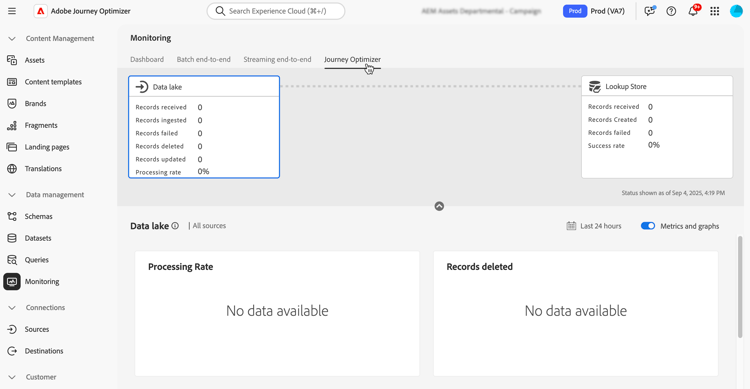This screenshot has height=389, width=750.
Task: Switch to the Streaming end-to-end tab
Action: pyautogui.click(x=277, y=59)
